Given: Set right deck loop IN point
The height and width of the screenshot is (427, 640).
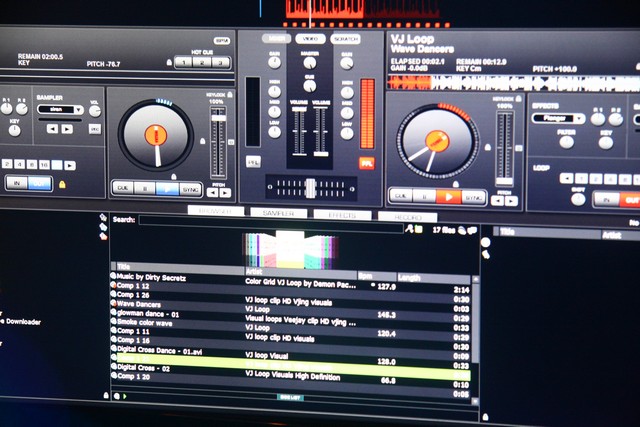Looking at the screenshot, I should (606, 200).
